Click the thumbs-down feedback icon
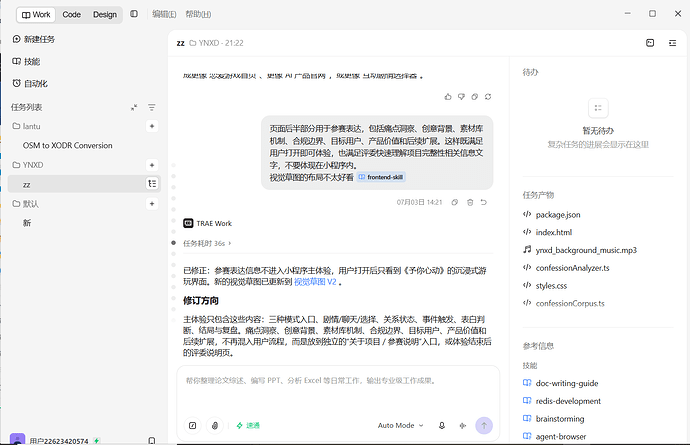The height and width of the screenshot is (445, 690). [461, 96]
